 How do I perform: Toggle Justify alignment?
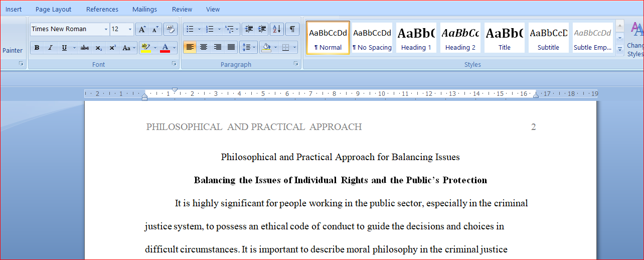coord(231,47)
